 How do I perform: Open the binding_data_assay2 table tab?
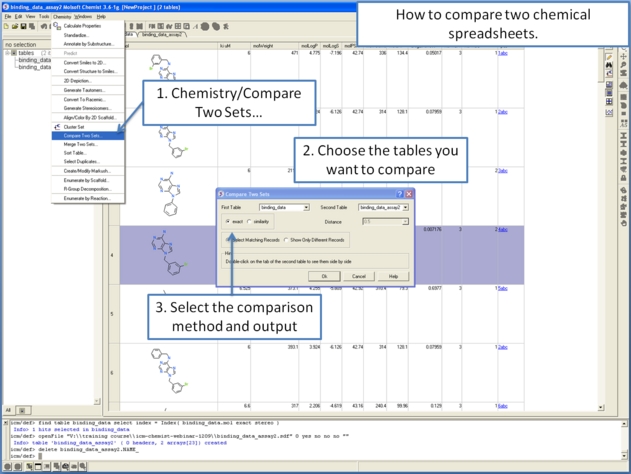point(158,35)
